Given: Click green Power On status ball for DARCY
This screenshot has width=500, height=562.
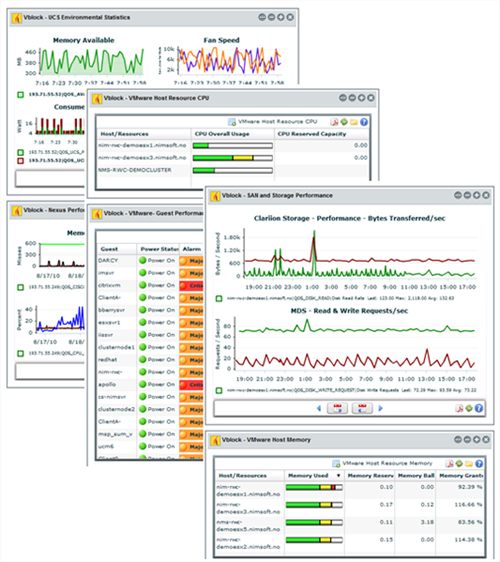Looking at the screenshot, I should 143,261.
